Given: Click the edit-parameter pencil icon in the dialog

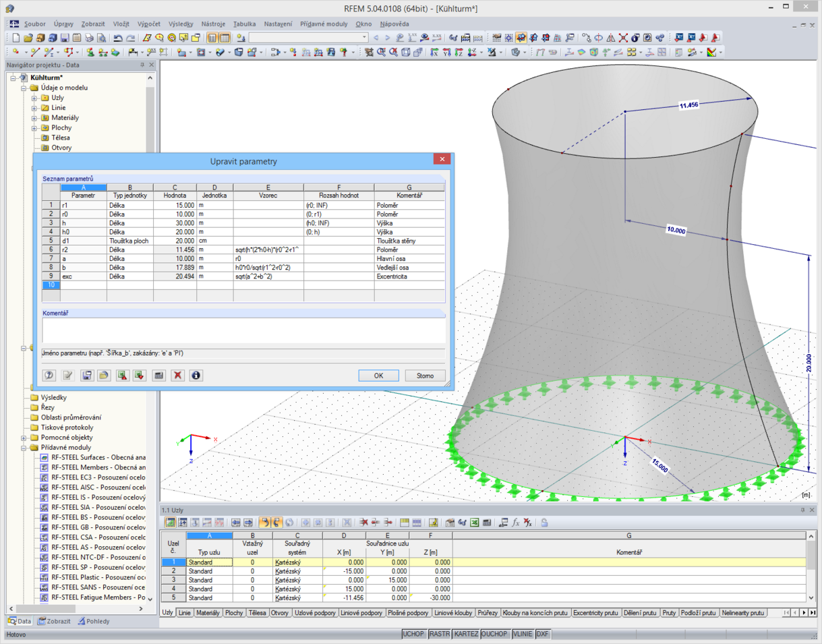Looking at the screenshot, I should click(67, 376).
